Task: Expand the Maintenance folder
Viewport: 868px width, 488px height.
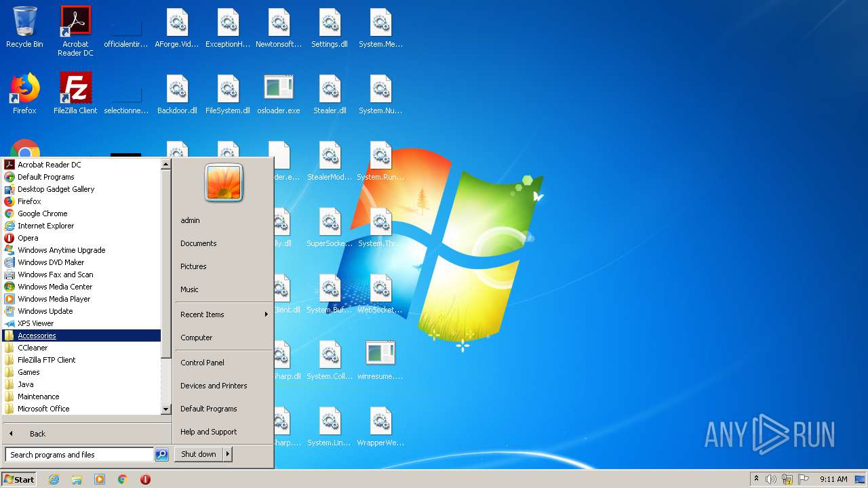Action: click(x=81, y=396)
